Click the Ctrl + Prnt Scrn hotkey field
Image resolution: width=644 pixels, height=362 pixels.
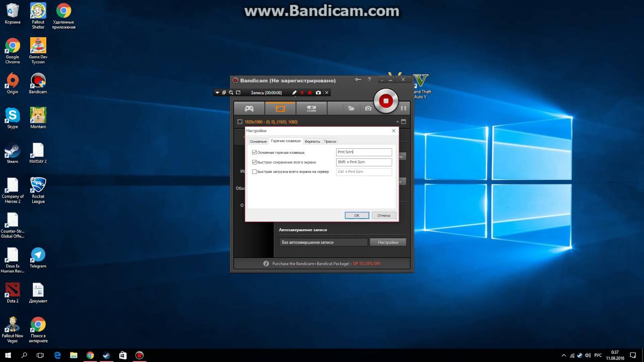point(364,171)
